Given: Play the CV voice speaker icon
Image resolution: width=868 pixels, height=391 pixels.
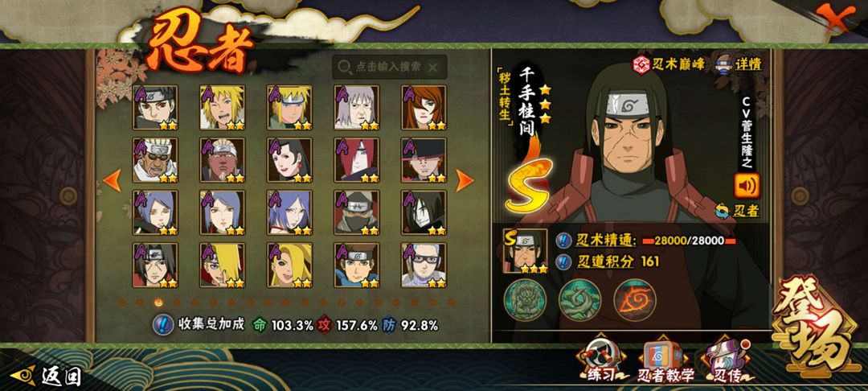Looking at the screenshot, I should coord(747,186).
